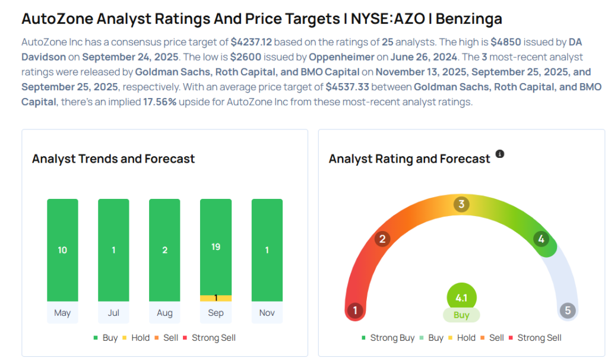
Task: Click the yellow Hold segment in September bar
Action: (216, 298)
